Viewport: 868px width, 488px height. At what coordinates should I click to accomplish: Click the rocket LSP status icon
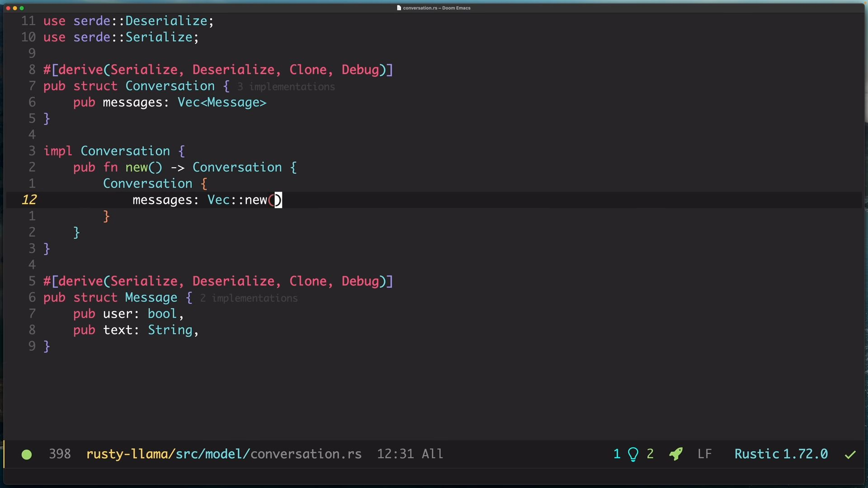[676, 454]
